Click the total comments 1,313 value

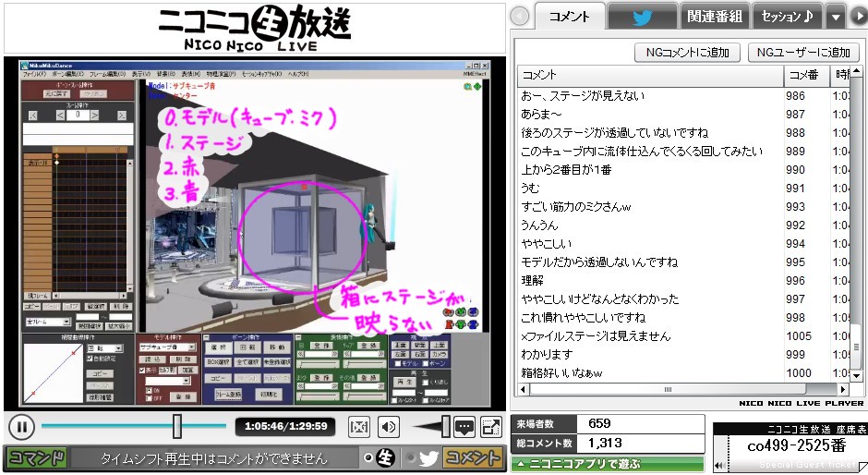pyautogui.click(x=605, y=443)
